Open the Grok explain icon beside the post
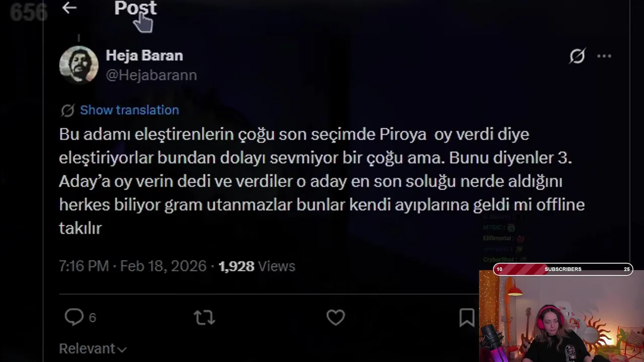This screenshot has width=644, height=362. coord(577,56)
